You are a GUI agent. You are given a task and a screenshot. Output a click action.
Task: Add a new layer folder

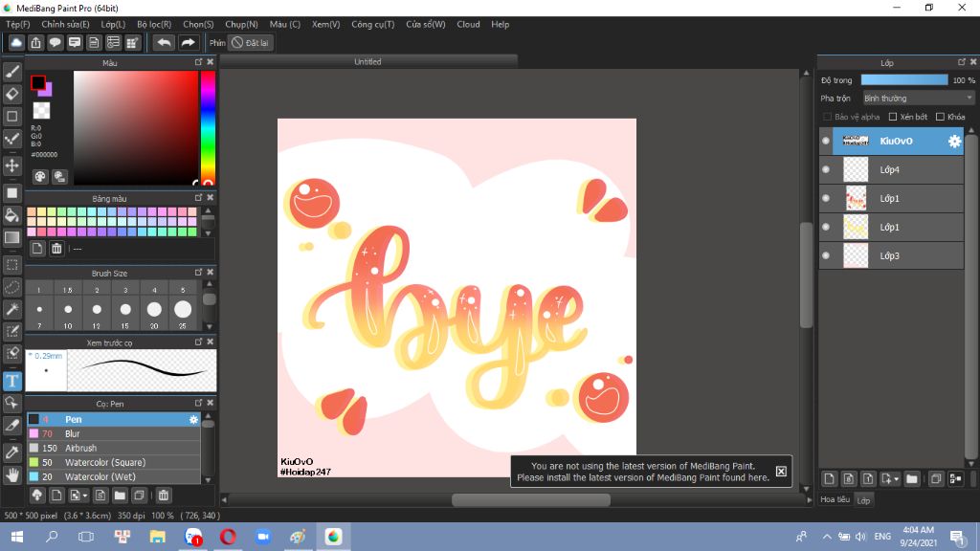(912, 479)
